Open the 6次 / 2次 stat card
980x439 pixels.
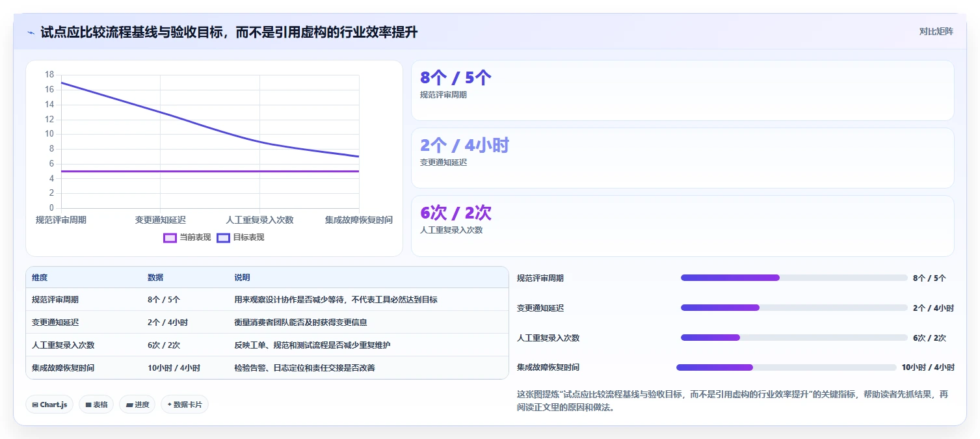(x=683, y=226)
